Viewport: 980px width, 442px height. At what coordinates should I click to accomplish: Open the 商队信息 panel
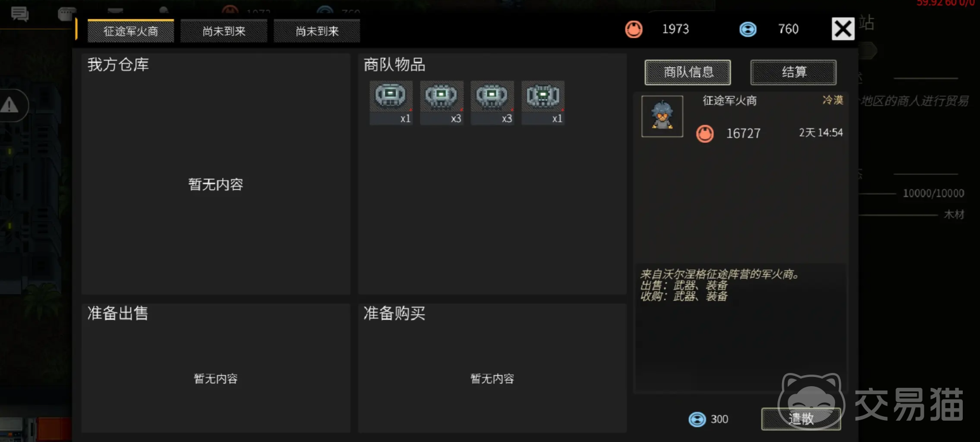[x=688, y=72]
